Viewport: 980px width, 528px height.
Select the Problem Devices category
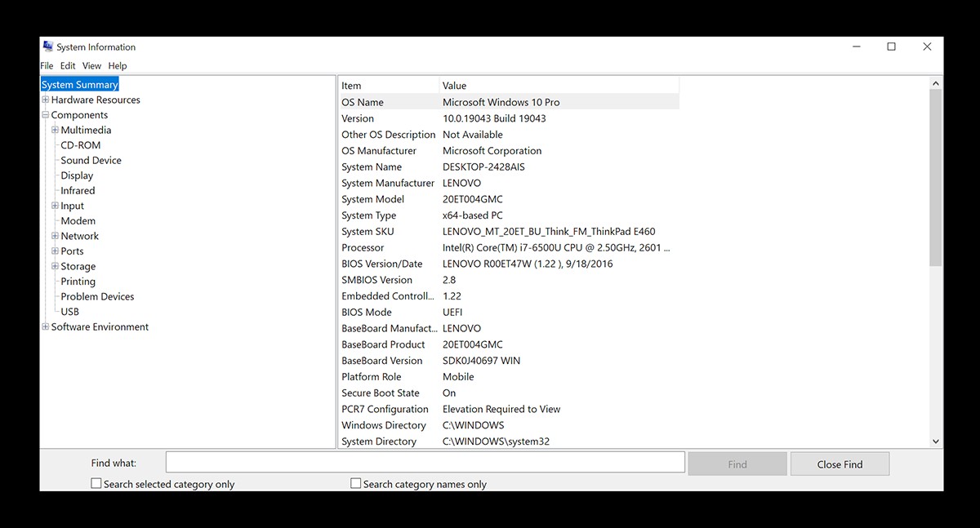point(97,296)
